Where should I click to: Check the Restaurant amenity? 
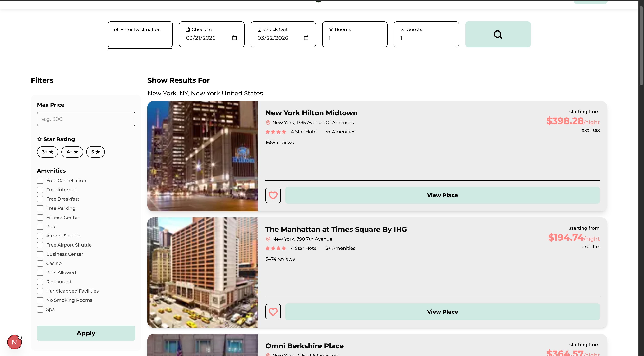[x=40, y=282]
